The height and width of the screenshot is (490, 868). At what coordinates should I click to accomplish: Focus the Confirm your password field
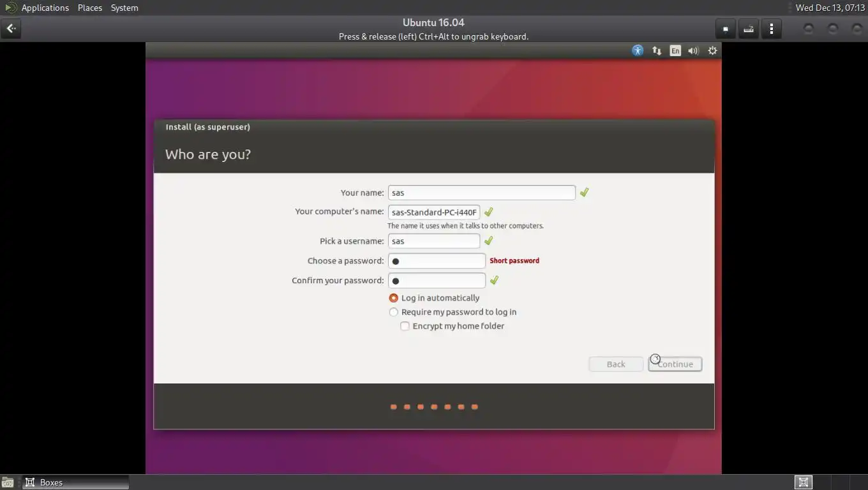click(437, 281)
